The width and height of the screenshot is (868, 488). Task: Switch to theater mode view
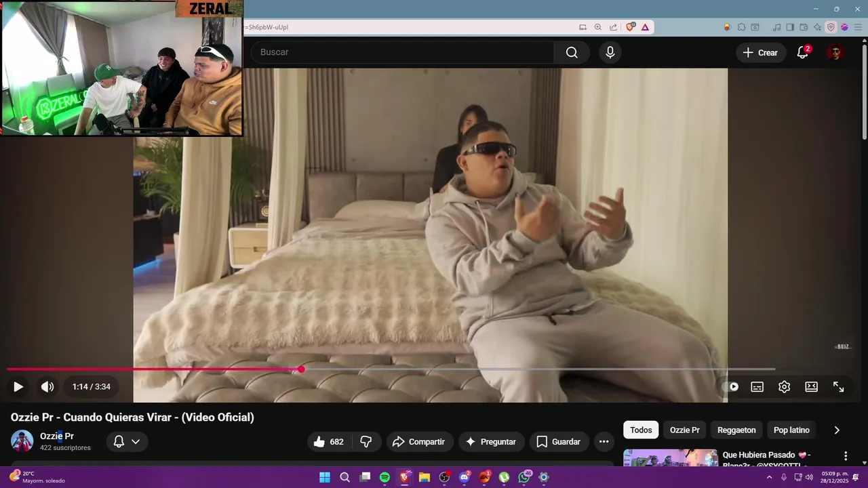(812, 387)
